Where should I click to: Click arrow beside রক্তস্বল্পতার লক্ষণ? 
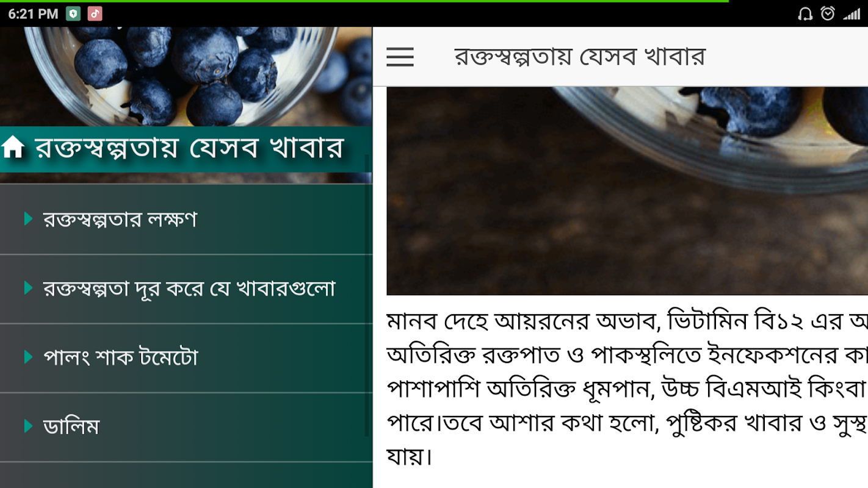28,218
